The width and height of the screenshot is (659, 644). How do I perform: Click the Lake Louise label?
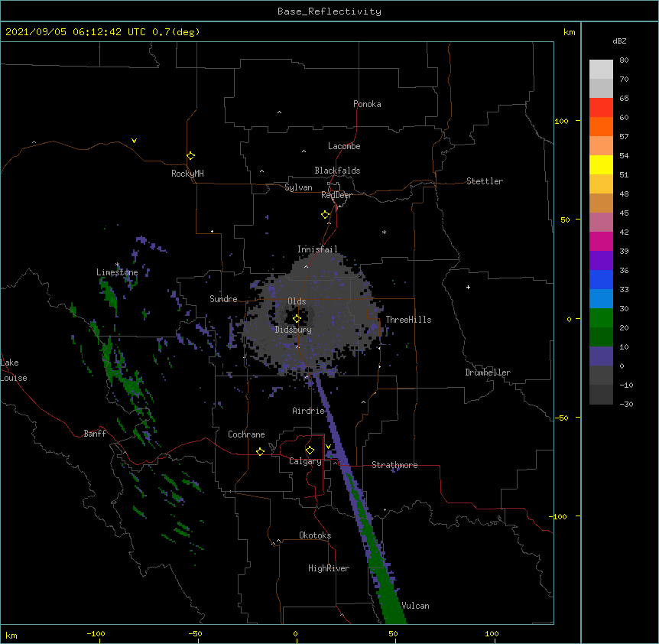(x=14, y=370)
